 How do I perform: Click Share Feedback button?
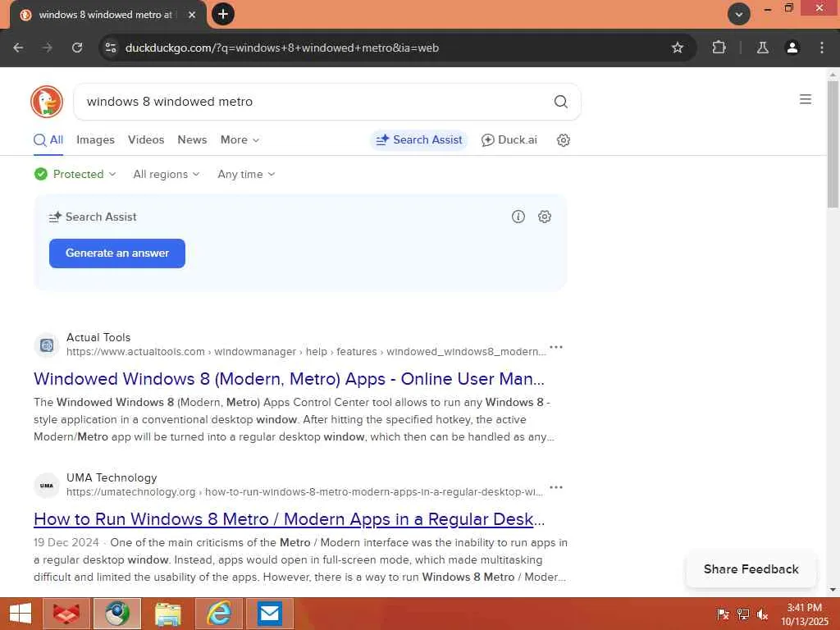[751, 569]
